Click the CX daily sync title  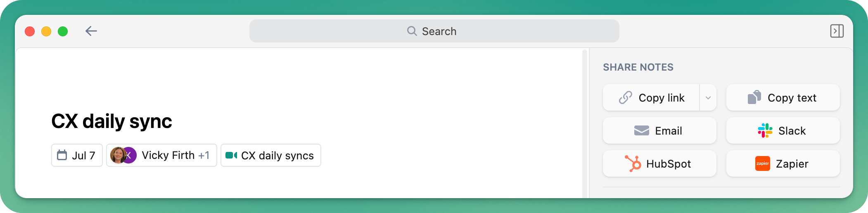tap(111, 121)
